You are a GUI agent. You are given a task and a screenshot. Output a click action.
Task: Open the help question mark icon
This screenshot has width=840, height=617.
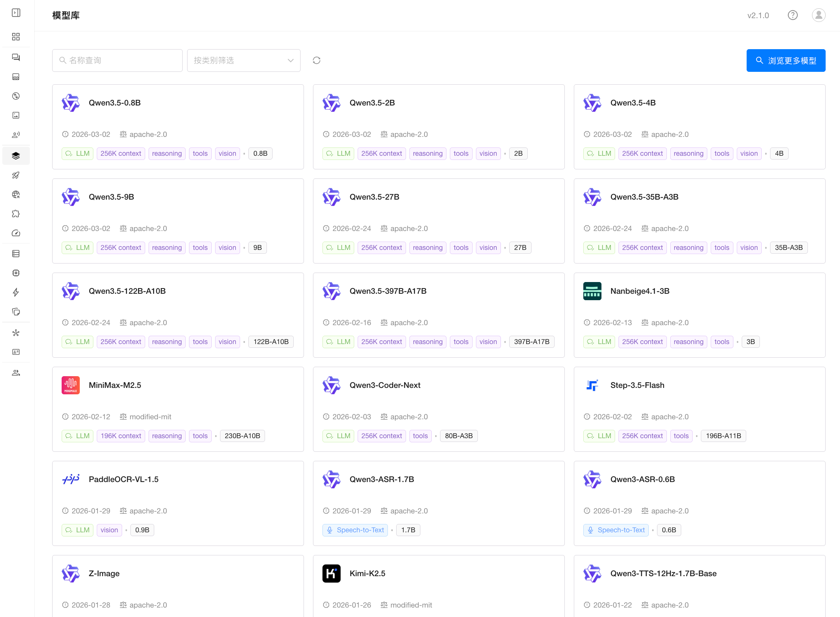792,15
